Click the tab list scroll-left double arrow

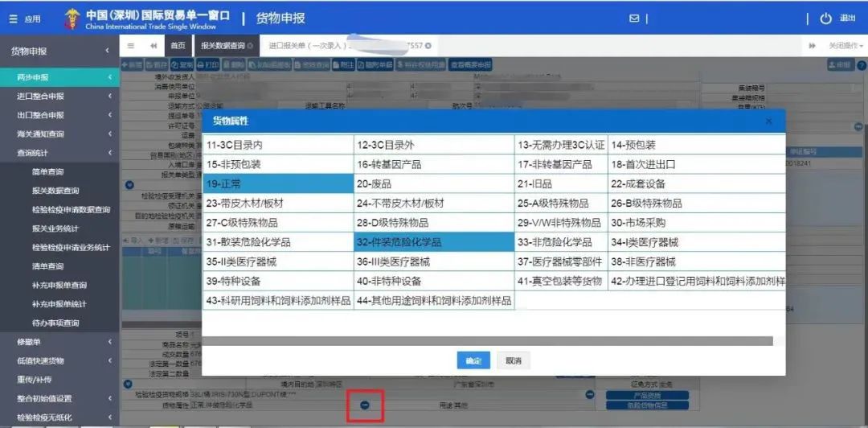pyautogui.click(x=154, y=46)
